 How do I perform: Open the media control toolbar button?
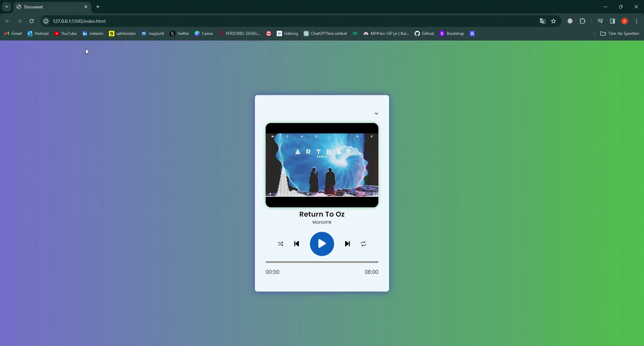click(x=600, y=21)
